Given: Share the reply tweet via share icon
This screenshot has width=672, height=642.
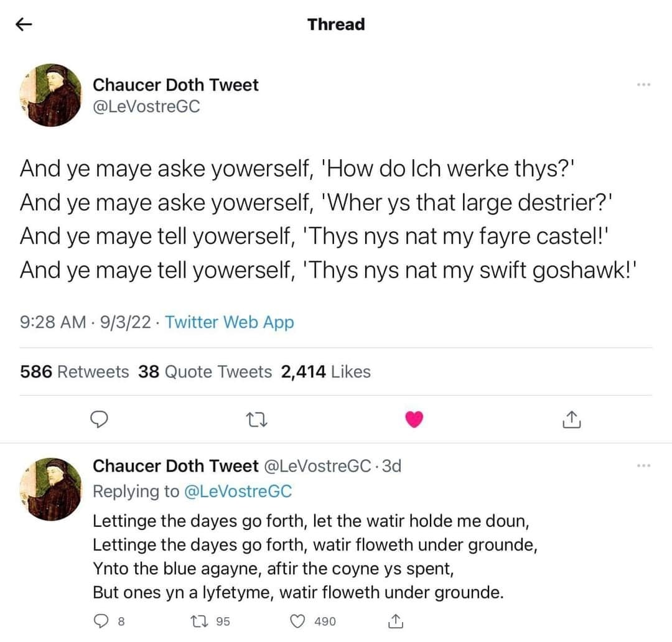Looking at the screenshot, I should click(x=394, y=620).
